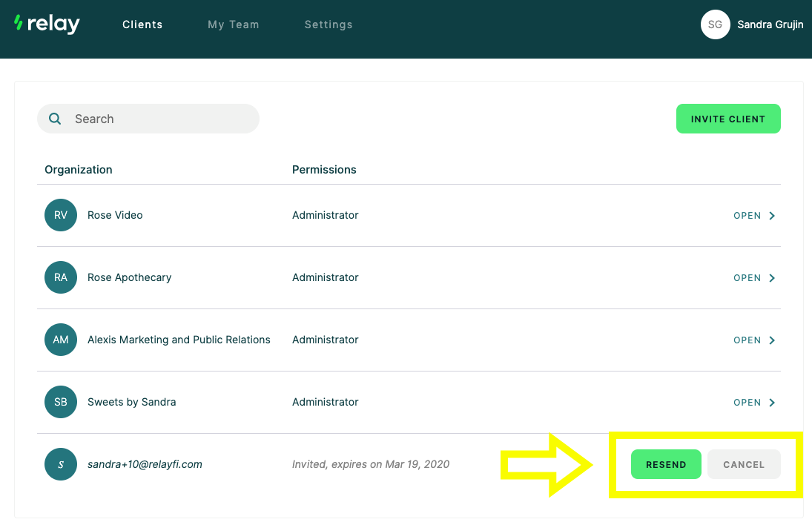This screenshot has width=812, height=525.
Task: Open the Alexis Marketing client
Action: 747,340
